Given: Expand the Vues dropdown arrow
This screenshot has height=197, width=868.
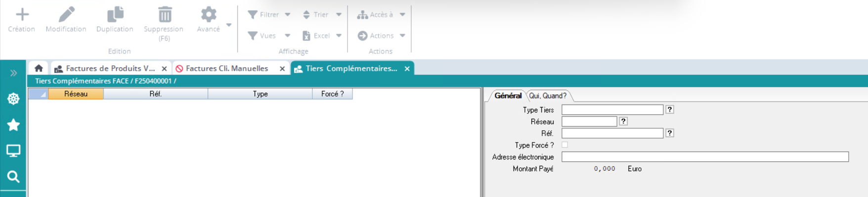Looking at the screenshot, I should click(x=288, y=36).
